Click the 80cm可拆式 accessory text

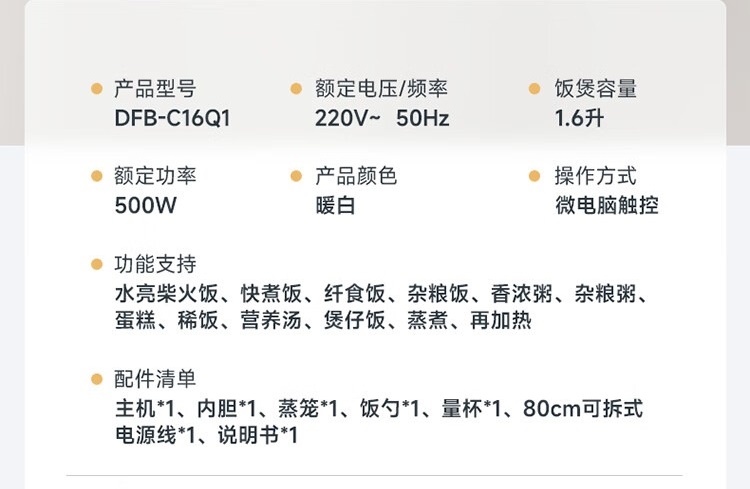[x=583, y=408]
